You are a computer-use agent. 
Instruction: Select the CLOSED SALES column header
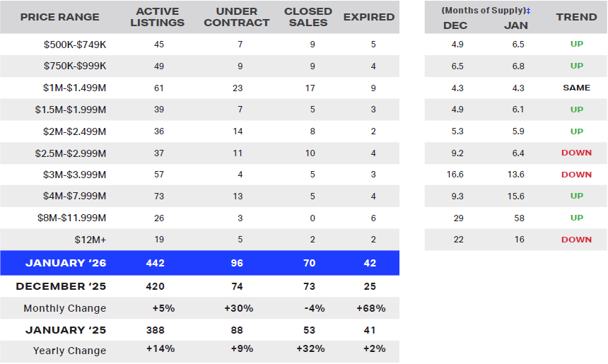pyautogui.click(x=308, y=17)
